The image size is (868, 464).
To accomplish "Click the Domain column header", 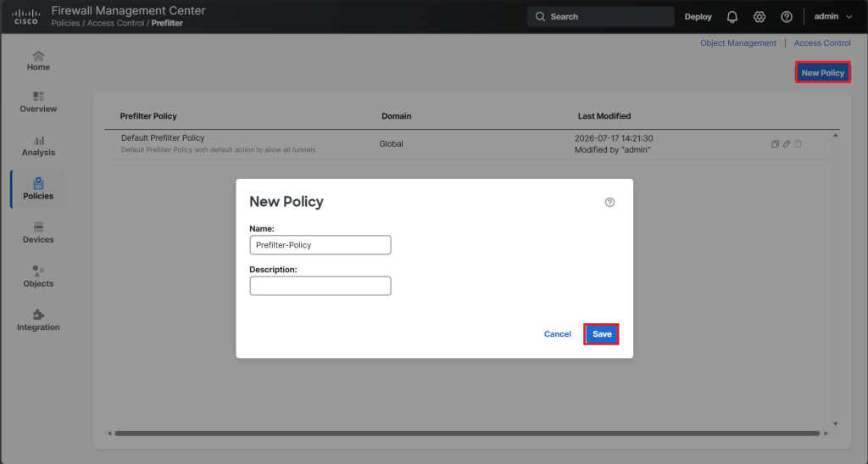I will (397, 116).
